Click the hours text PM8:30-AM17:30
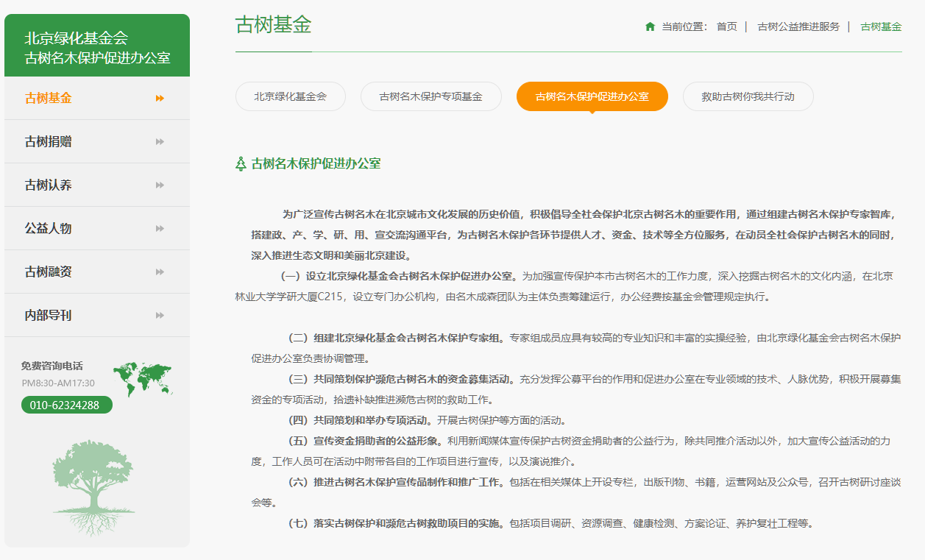The width and height of the screenshot is (925, 560). [x=58, y=383]
